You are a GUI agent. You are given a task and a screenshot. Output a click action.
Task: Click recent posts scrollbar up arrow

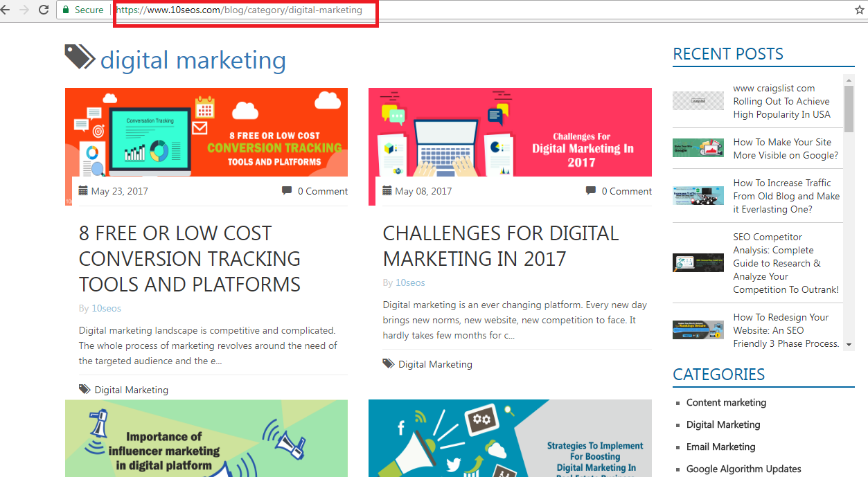click(849, 80)
